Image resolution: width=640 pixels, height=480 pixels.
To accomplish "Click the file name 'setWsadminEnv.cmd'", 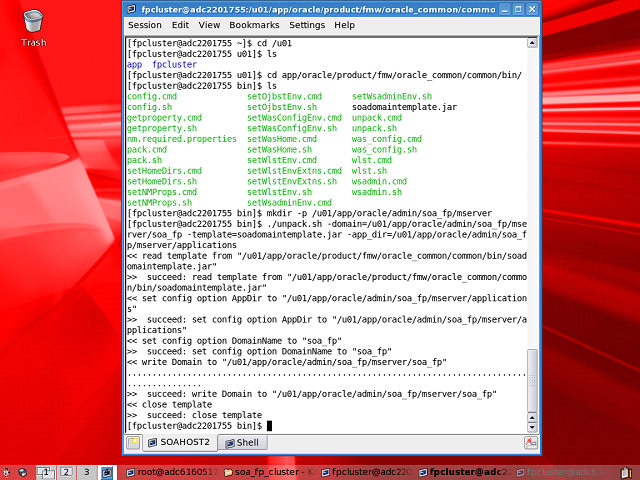I will [289, 202].
